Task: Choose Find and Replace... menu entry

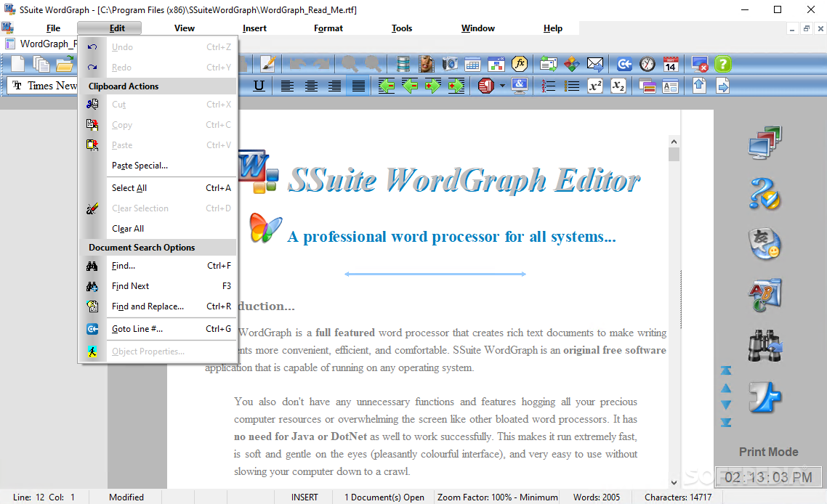Action: tap(158, 306)
